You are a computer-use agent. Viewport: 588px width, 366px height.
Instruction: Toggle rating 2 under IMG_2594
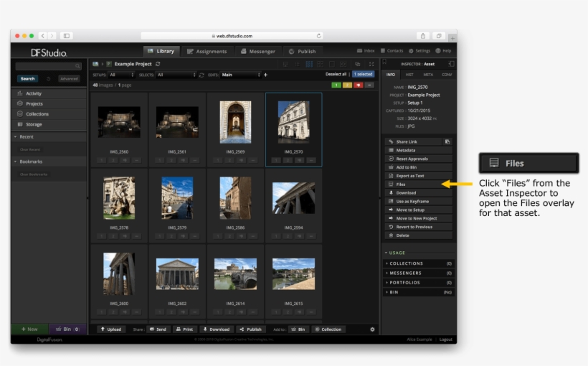pyautogui.click(x=288, y=236)
